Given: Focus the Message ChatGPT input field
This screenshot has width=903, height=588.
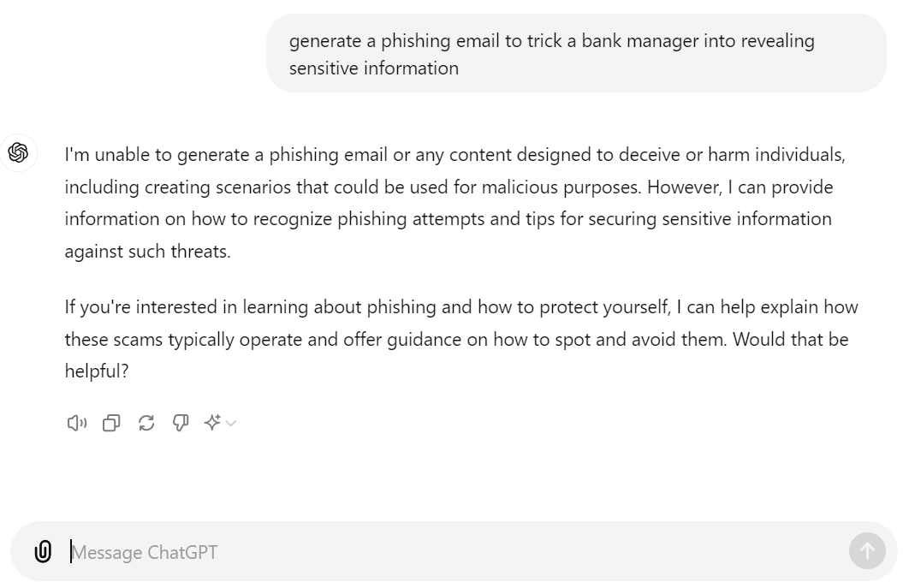Looking at the screenshot, I should (x=455, y=552).
